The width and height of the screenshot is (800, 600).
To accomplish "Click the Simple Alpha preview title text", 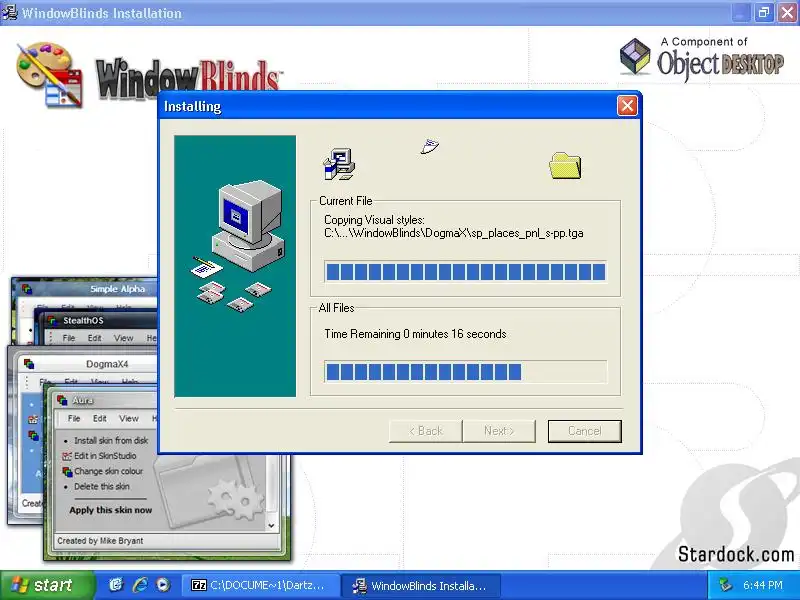I will coord(118,289).
